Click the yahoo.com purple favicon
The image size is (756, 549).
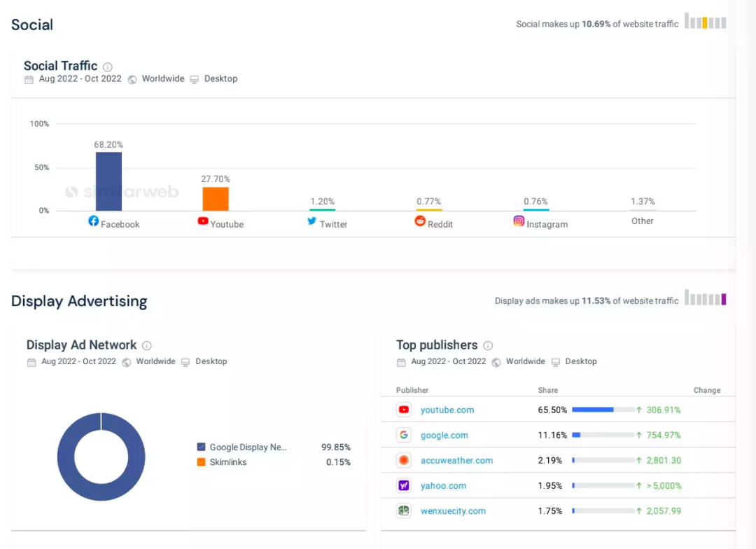(403, 485)
